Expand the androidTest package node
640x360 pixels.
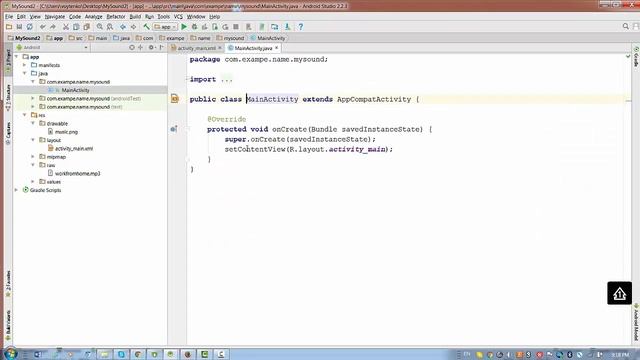click(x=33, y=98)
